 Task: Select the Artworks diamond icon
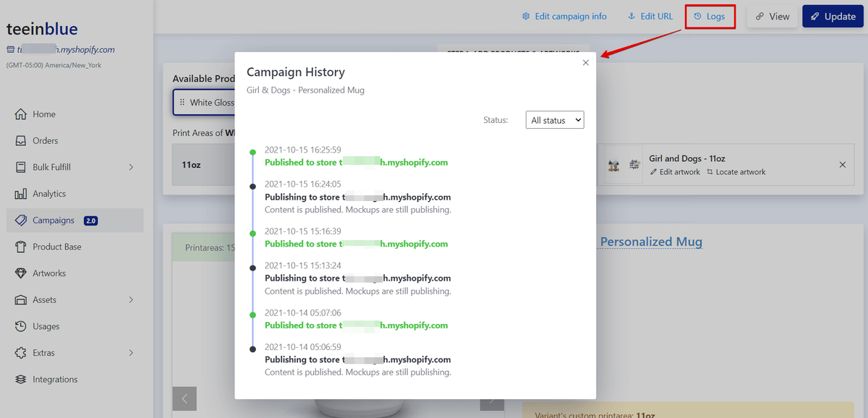[x=20, y=273]
